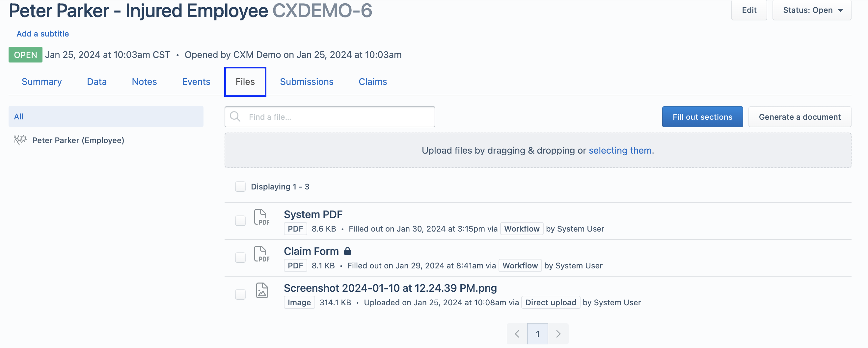This screenshot has height=348, width=868.
Task: Click the System PDF file icon
Action: click(x=261, y=217)
